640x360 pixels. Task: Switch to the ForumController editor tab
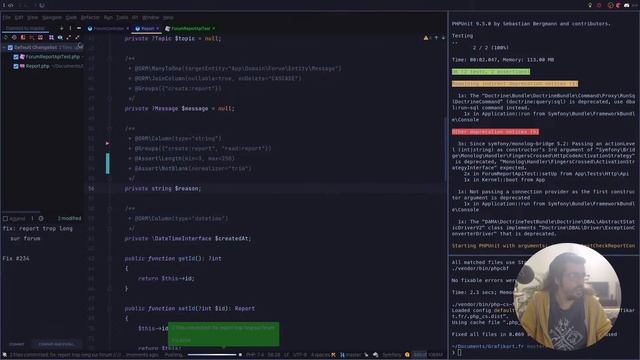[x=108, y=29]
